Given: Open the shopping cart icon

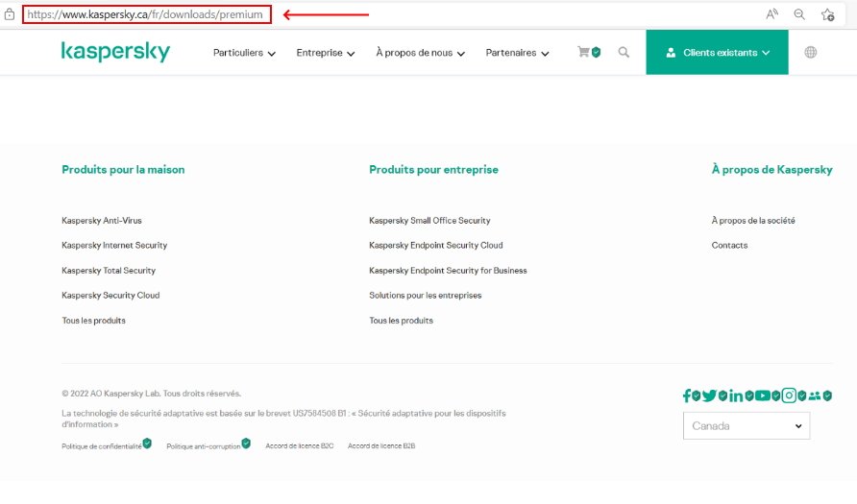Looking at the screenshot, I should pyautogui.click(x=583, y=52).
